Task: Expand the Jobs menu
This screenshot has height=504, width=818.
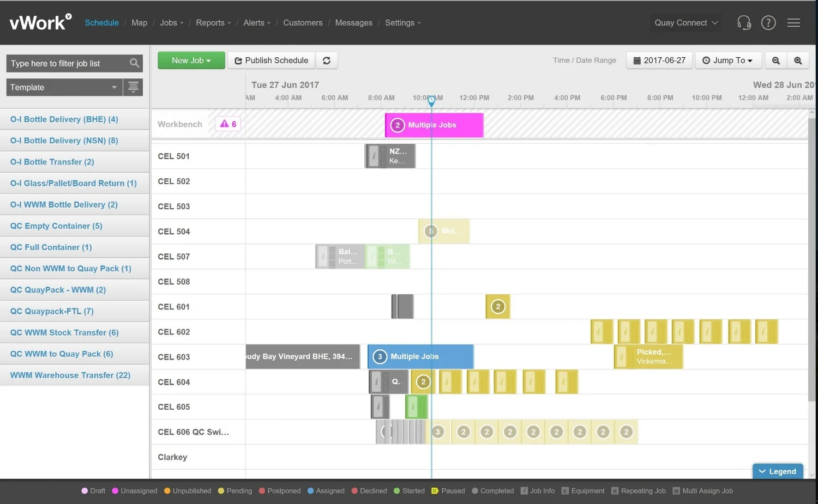Action: click(x=171, y=23)
